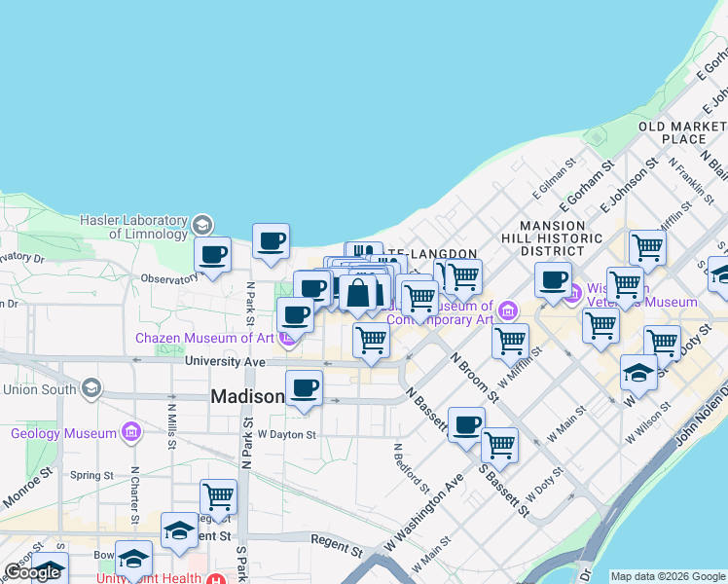728x584 pixels.
Task: Select the W Wilson St label
Action: click(648, 422)
